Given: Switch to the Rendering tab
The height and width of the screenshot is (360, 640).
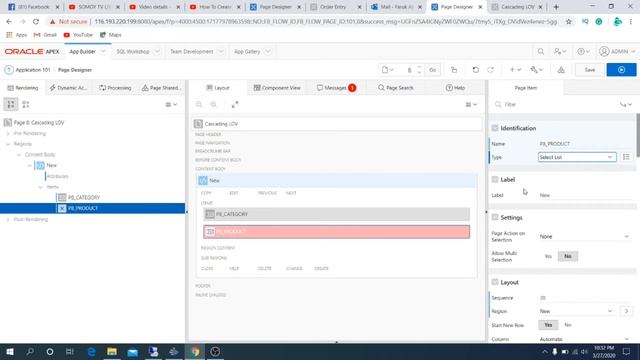Looking at the screenshot, I should pos(23,88).
